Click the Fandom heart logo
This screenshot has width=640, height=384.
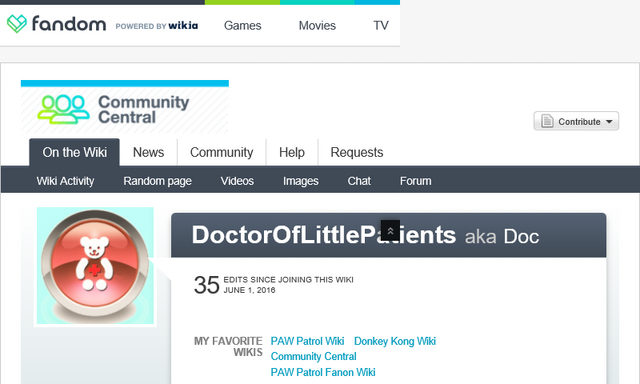[x=17, y=24]
